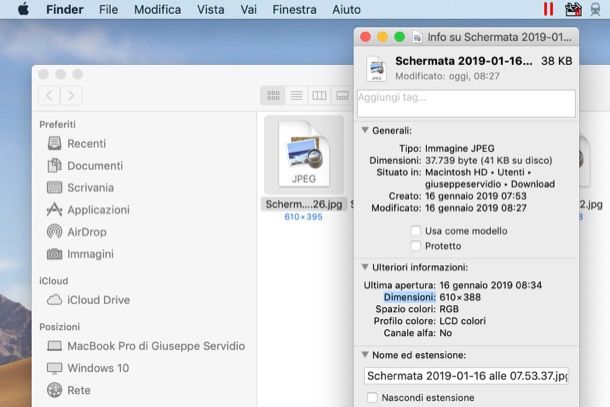
Task: Open the Apple menu
Action: [x=23, y=9]
